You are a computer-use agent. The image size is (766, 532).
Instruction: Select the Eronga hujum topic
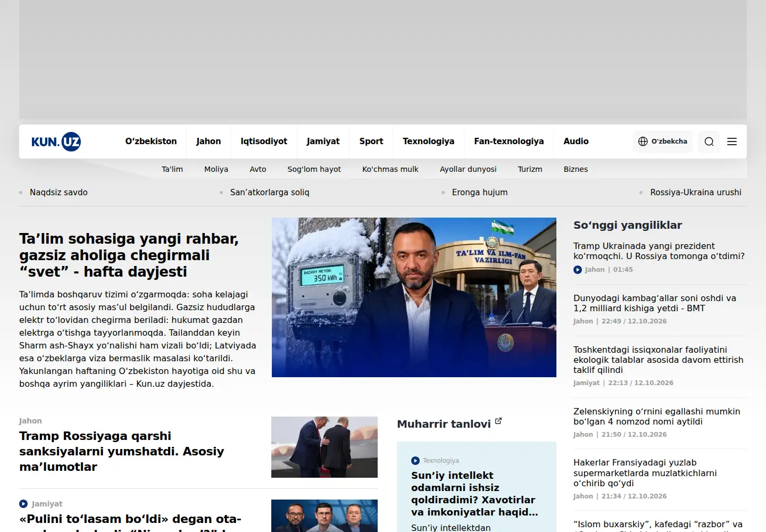point(480,193)
